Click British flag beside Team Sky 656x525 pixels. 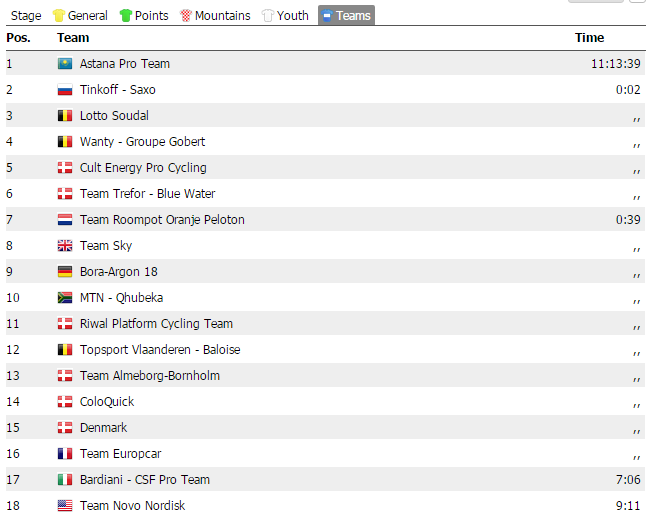click(65, 246)
